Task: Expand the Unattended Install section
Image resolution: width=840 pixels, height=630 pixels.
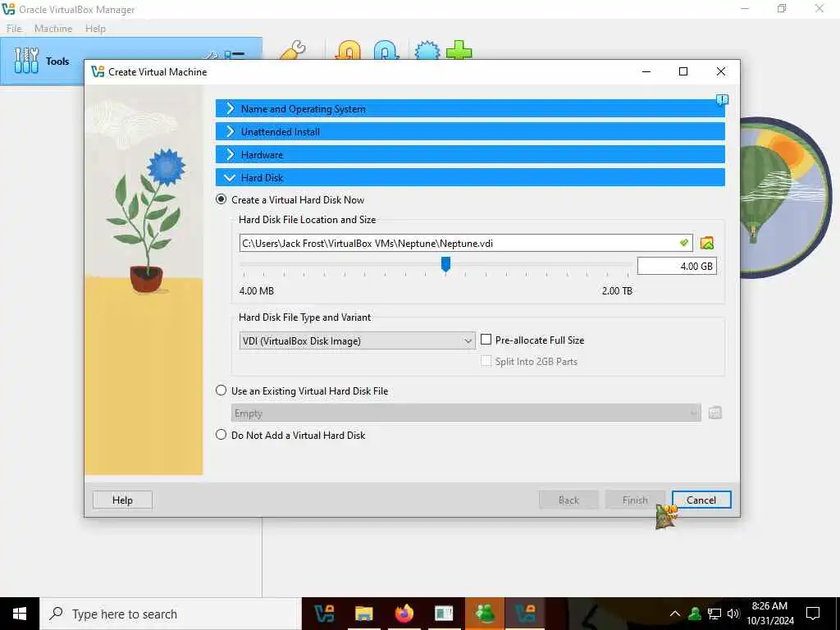Action: 470,132
